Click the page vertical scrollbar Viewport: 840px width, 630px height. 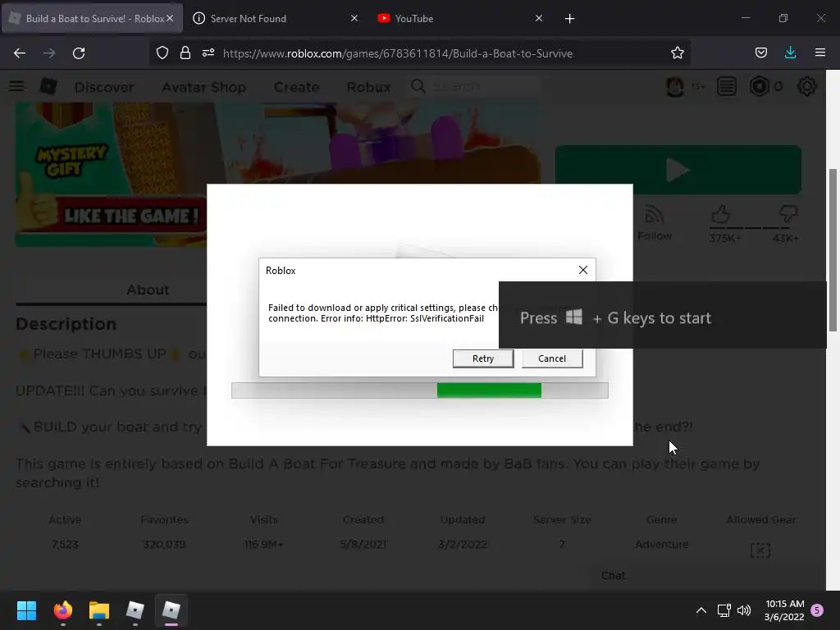[833, 249]
